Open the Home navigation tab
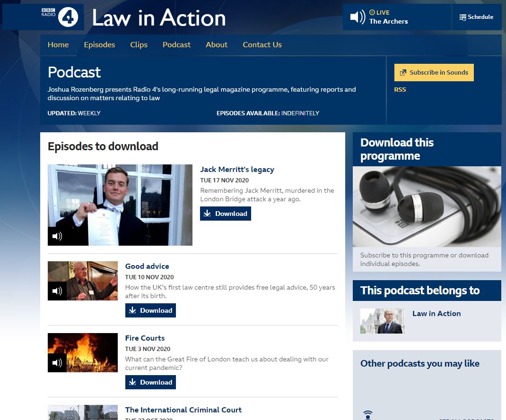The image size is (506, 420). (58, 45)
